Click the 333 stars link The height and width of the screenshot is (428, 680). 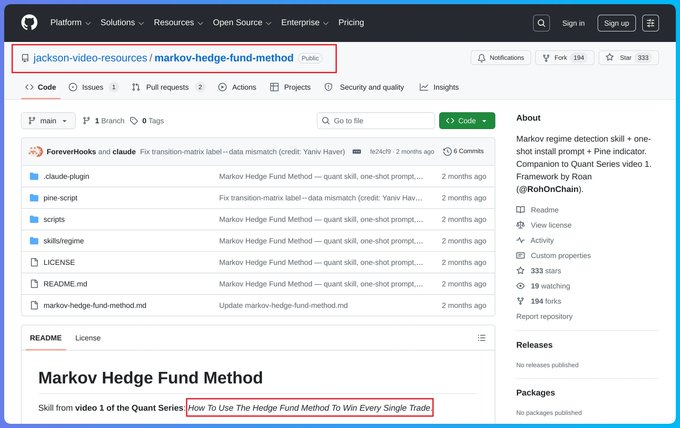(539, 271)
